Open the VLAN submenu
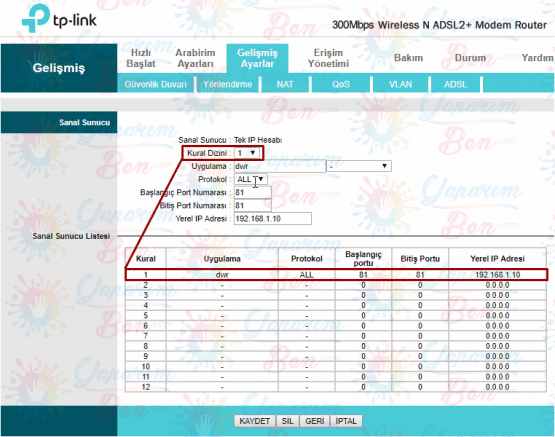The width and height of the screenshot is (555, 437). point(400,84)
